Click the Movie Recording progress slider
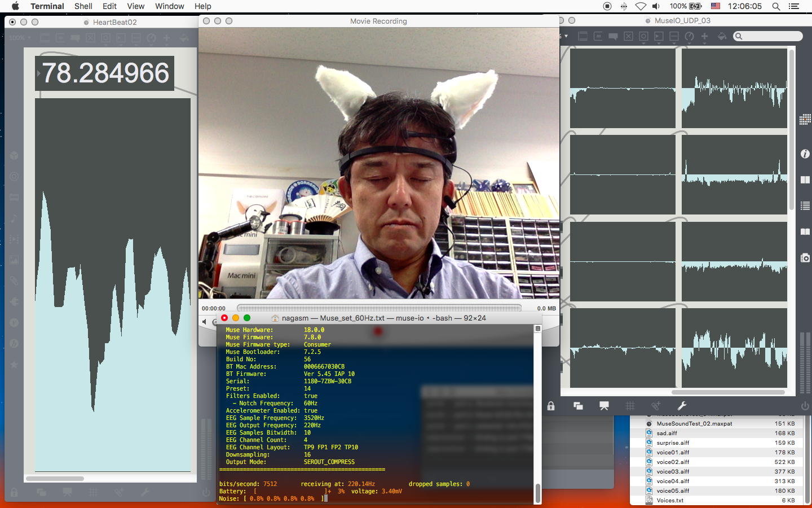The image size is (812, 508). tap(379, 308)
